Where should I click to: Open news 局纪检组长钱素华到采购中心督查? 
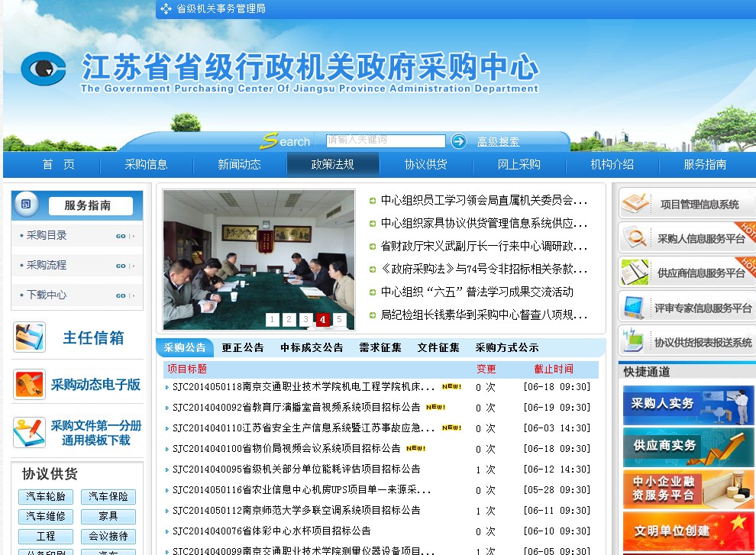point(483,315)
